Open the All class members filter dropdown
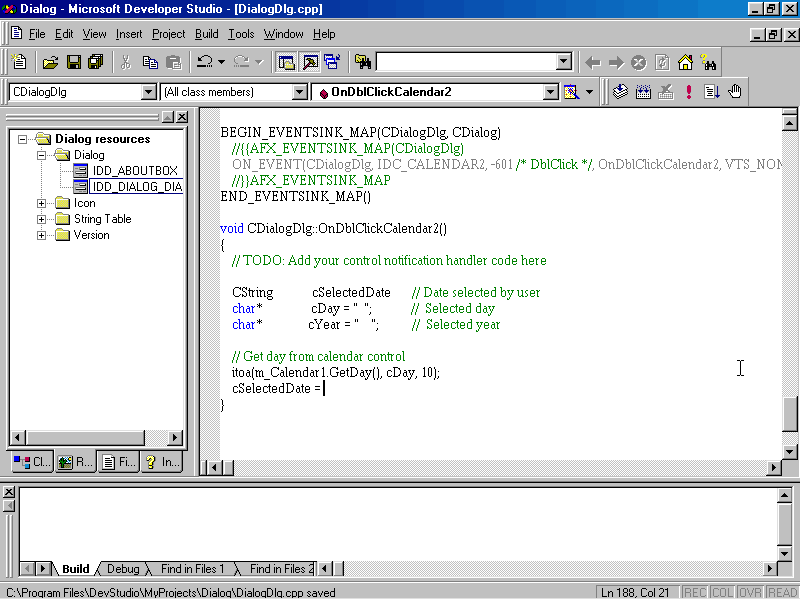800x600 pixels. [x=299, y=92]
